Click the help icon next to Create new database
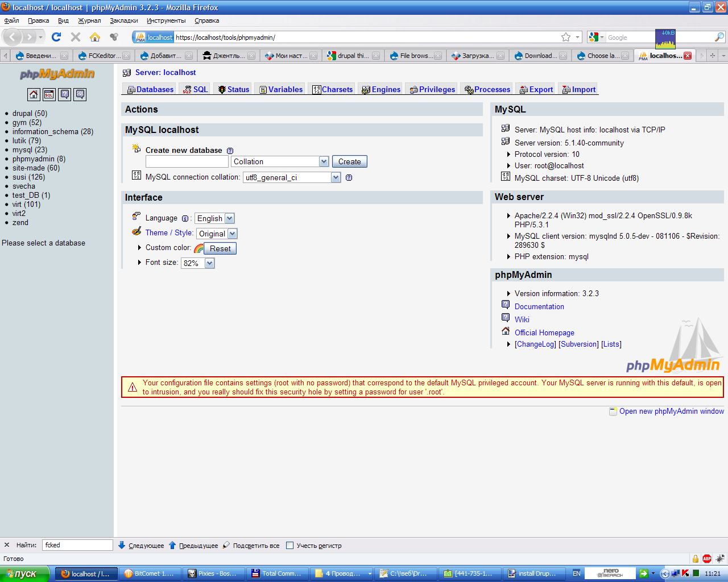 (230, 151)
